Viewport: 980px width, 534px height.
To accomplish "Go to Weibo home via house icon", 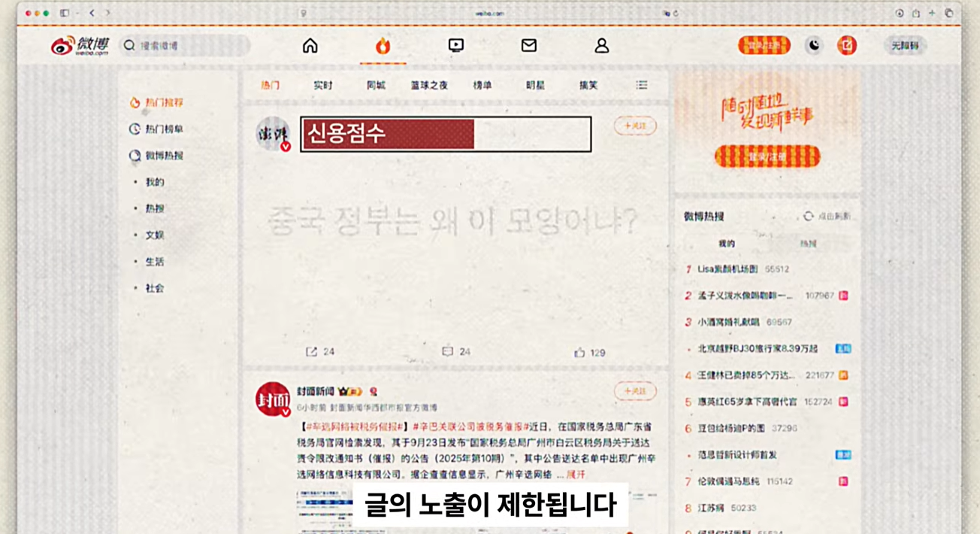I will click(x=310, y=46).
